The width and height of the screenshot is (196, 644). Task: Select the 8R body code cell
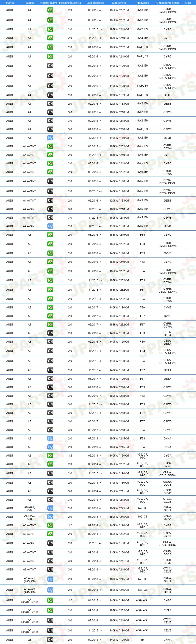pos(142,640)
